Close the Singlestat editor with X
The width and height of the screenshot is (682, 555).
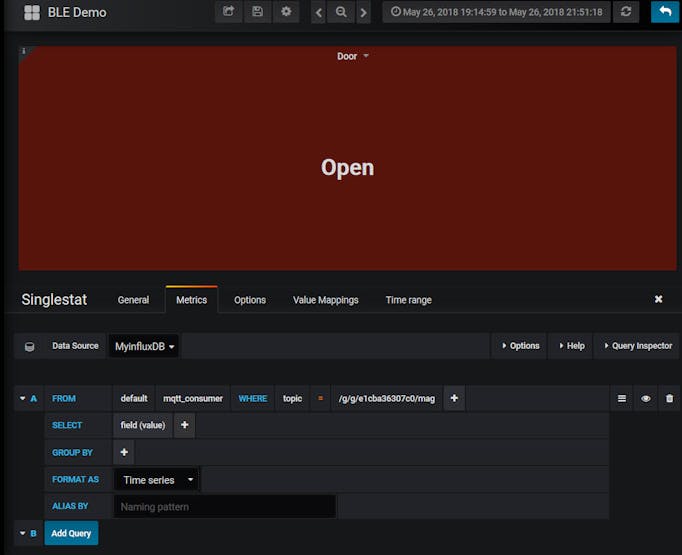(x=659, y=299)
